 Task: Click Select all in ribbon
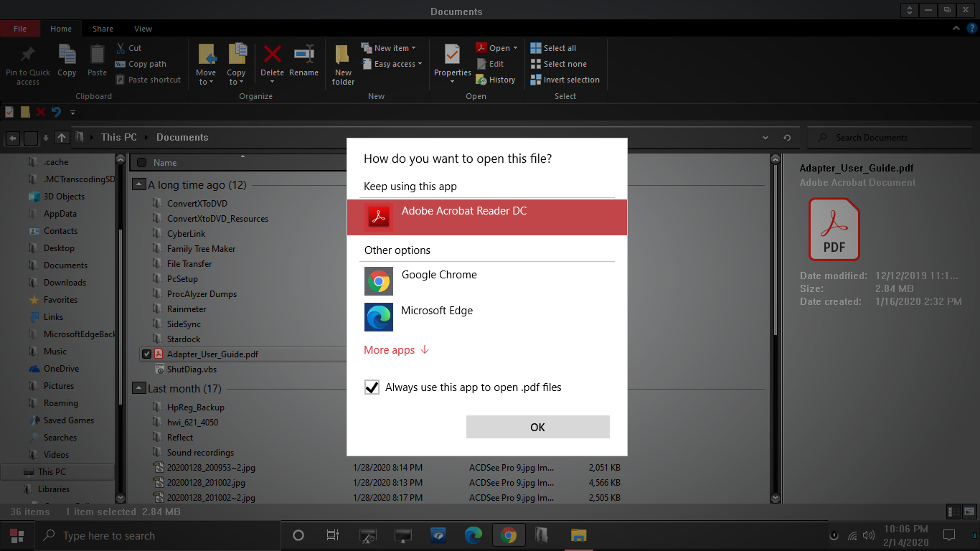(x=553, y=48)
